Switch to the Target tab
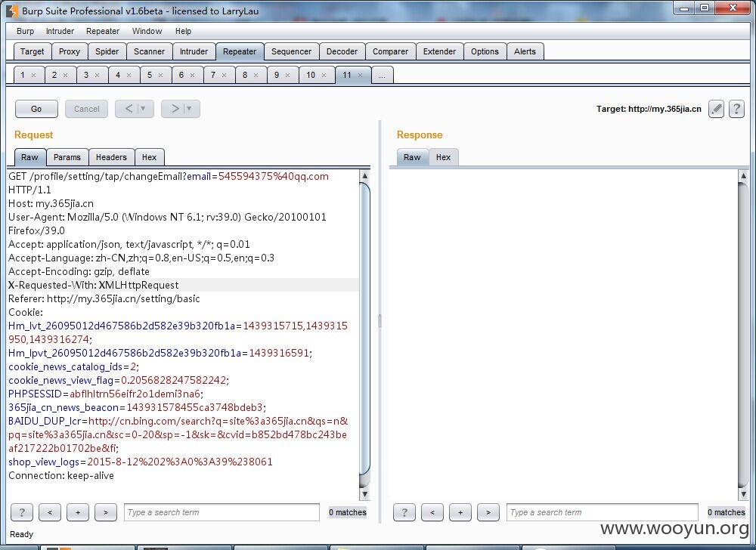This screenshot has width=756, height=550. pyautogui.click(x=32, y=51)
